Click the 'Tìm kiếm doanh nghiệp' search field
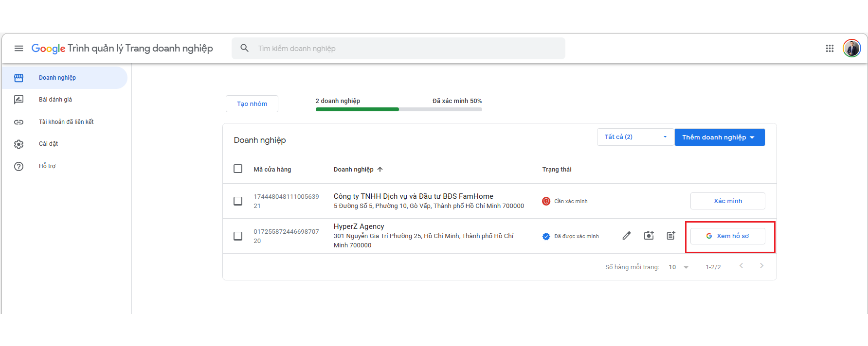This screenshot has width=868, height=346. (409, 49)
